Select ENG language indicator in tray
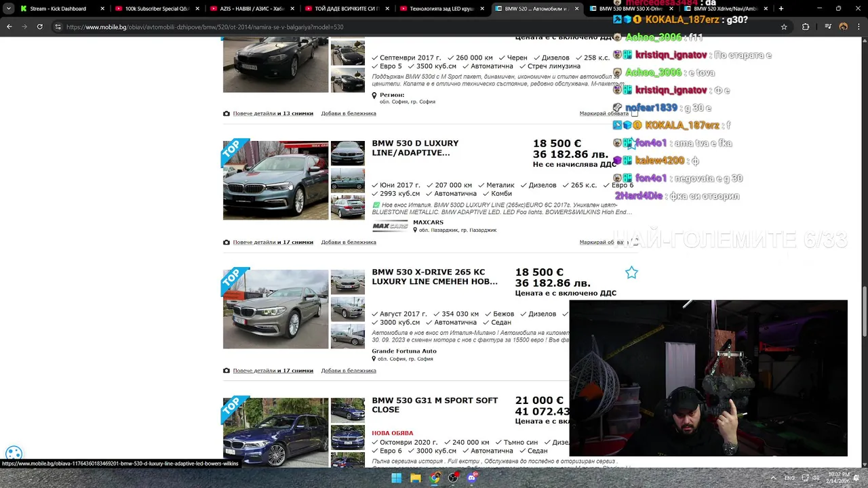This screenshot has height=488, width=868. 789,478
